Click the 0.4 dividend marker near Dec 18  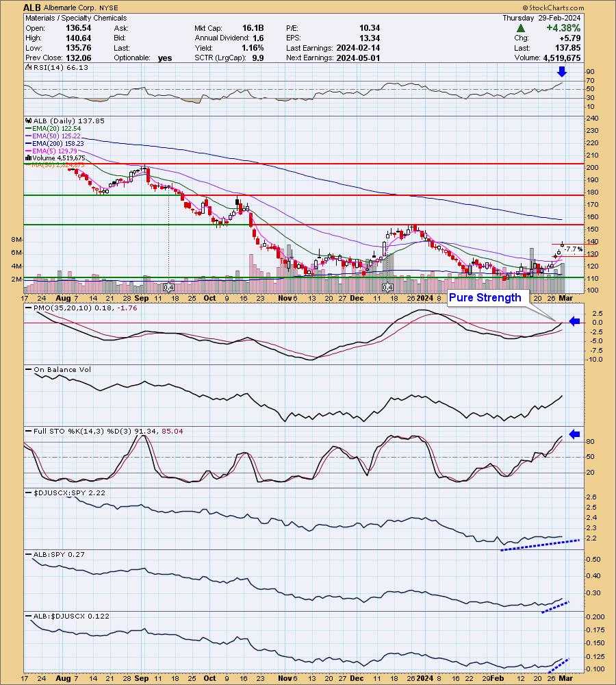click(x=387, y=288)
